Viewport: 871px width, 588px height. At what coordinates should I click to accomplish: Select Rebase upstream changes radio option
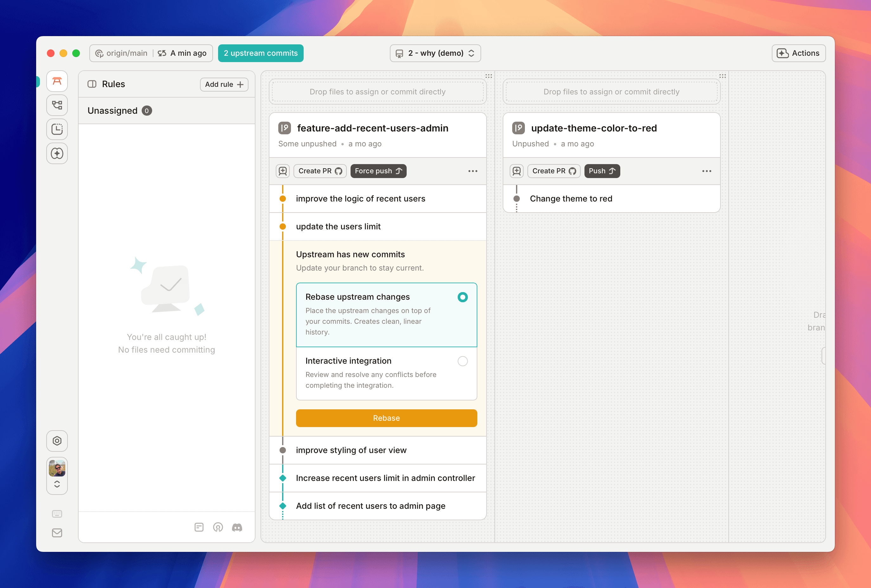pos(462,297)
